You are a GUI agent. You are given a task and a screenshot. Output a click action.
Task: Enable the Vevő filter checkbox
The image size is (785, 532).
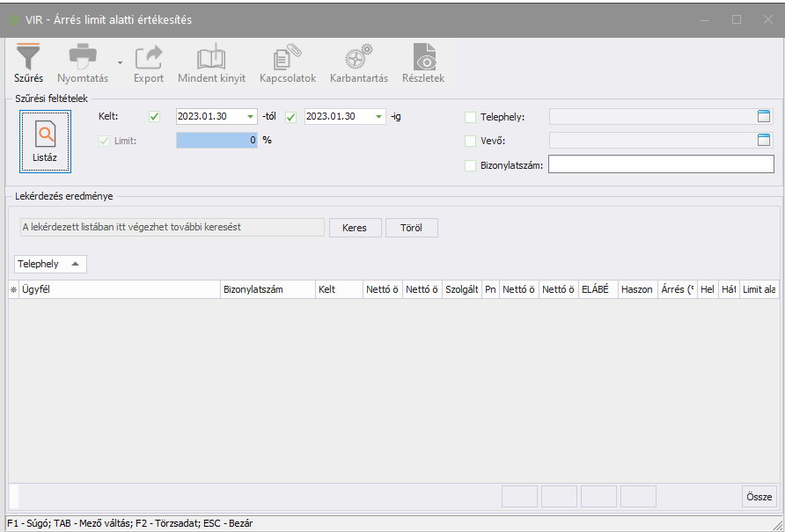[x=470, y=141]
